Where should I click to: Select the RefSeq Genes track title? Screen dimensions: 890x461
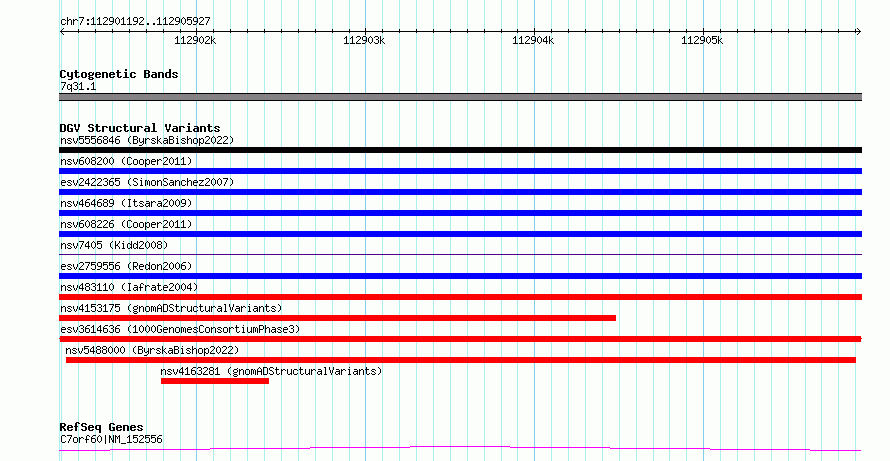[x=101, y=427]
